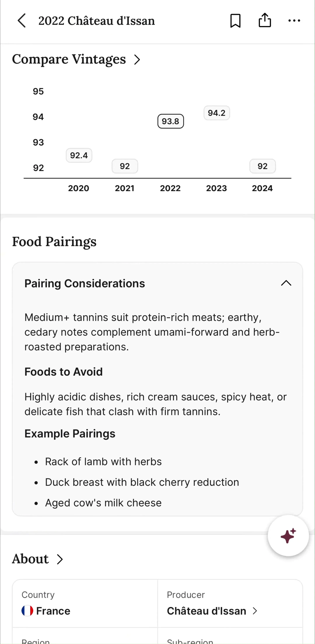Collapse the Pairing Considerations section
The height and width of the screenshot is (644, 315).
[286, 283]
